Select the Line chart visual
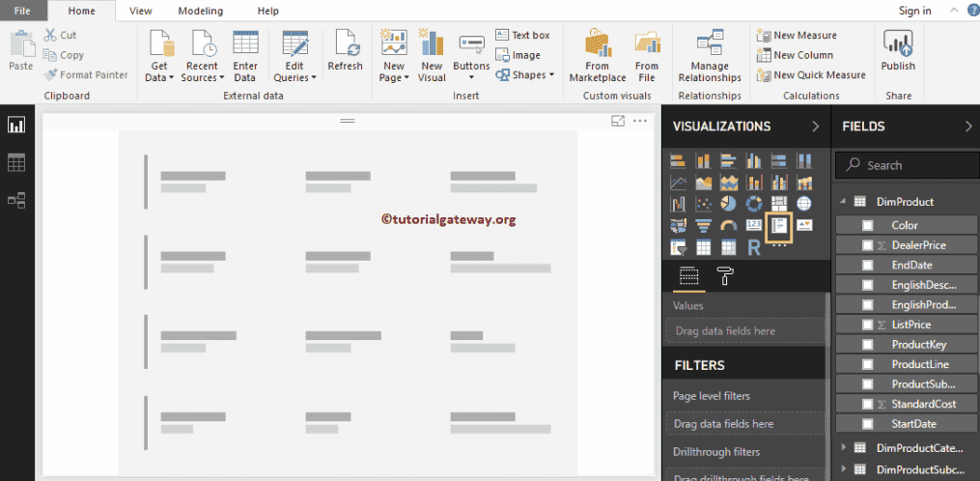 (678, 183)
